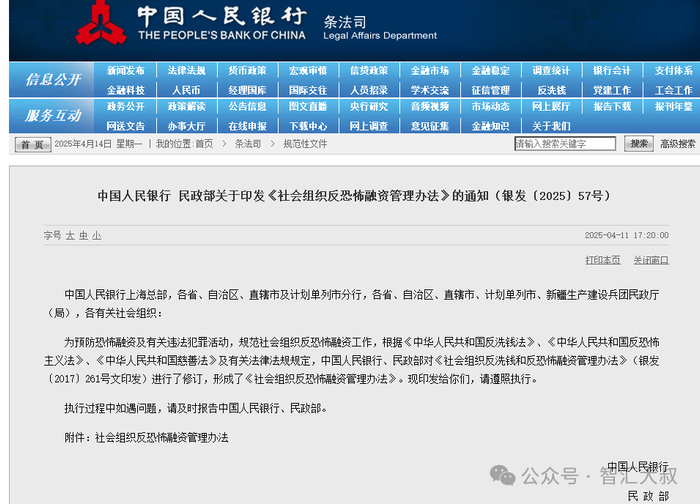Open the 党建工作 section
Viewport: 700px width, 504px height.
pos(612,90)
